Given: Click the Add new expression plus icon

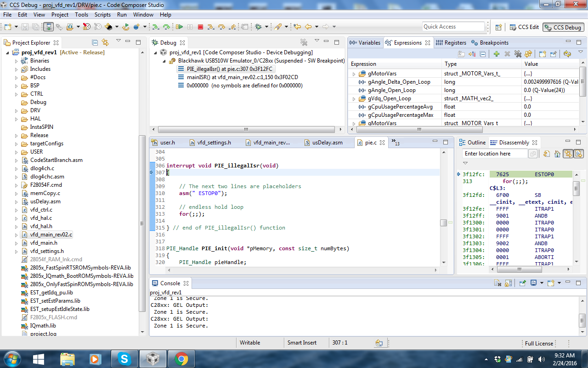Looking at the screenshot, I should click(x=497, y=54).
